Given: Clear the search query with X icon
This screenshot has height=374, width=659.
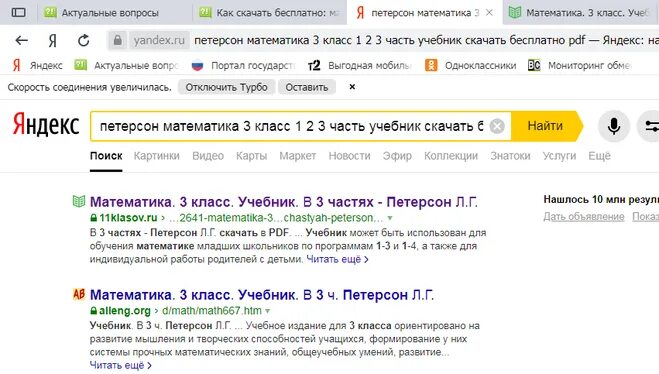Looking at the screenshot, I should click(497, 126).
